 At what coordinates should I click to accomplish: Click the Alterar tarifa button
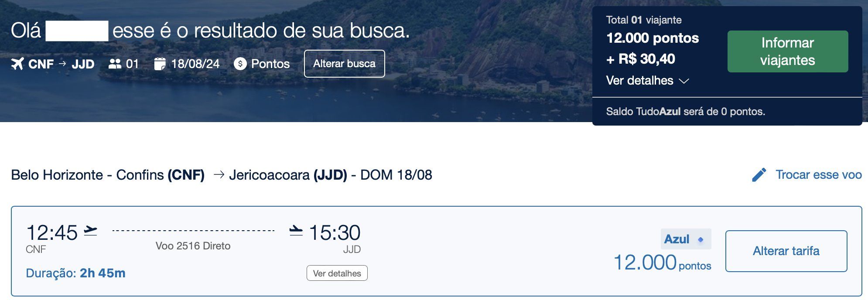(x=786, y=251)
